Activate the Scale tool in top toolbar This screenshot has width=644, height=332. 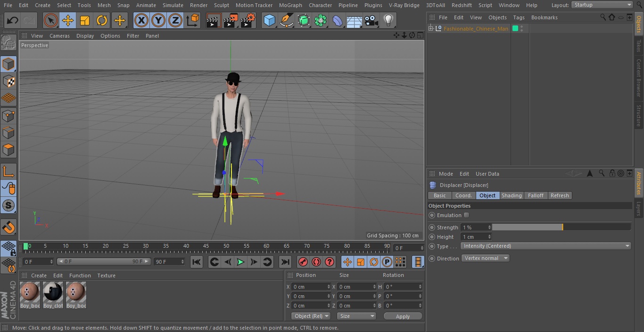[85, 21]
